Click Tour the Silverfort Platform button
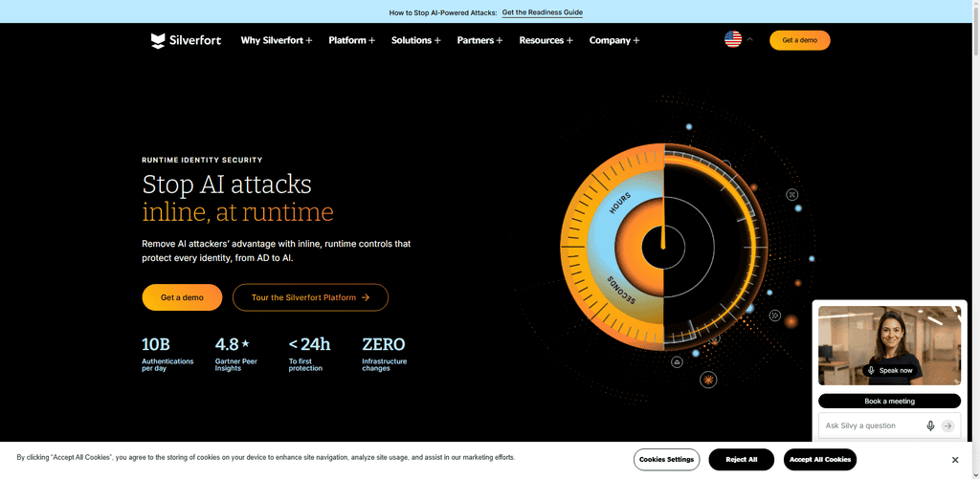 pos(311,297)
